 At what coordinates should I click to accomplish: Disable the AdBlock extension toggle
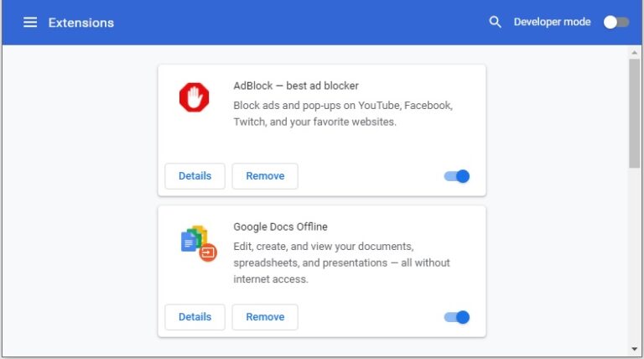tap(457, 176)
